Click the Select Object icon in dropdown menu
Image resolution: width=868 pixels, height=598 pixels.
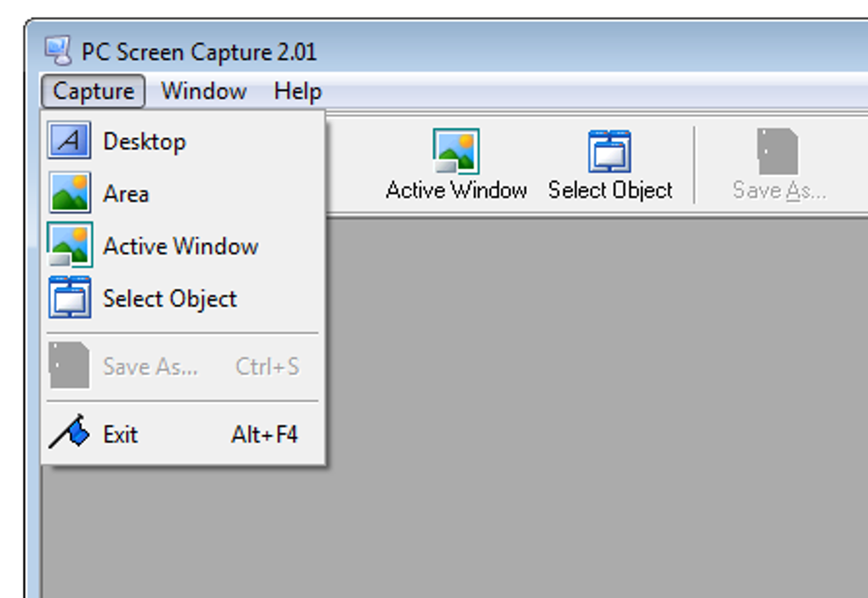70,299
